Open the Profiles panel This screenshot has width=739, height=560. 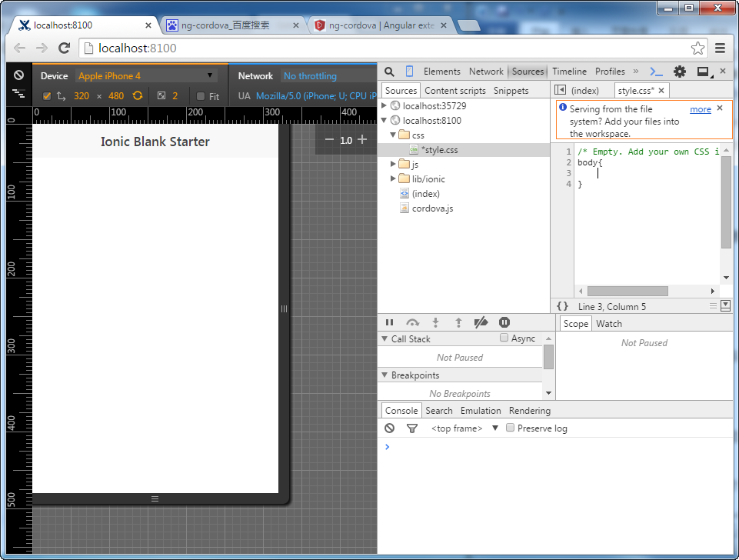coord(610,72)
